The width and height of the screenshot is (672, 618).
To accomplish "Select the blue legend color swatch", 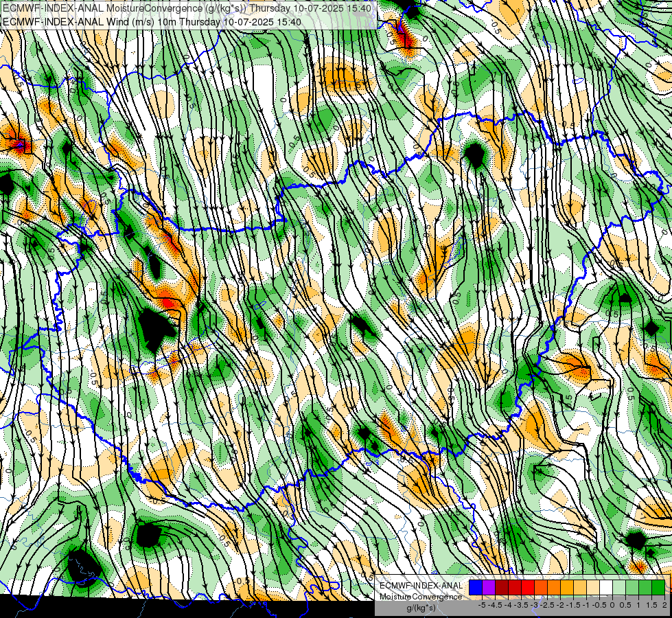I will [x=476, y=587].
